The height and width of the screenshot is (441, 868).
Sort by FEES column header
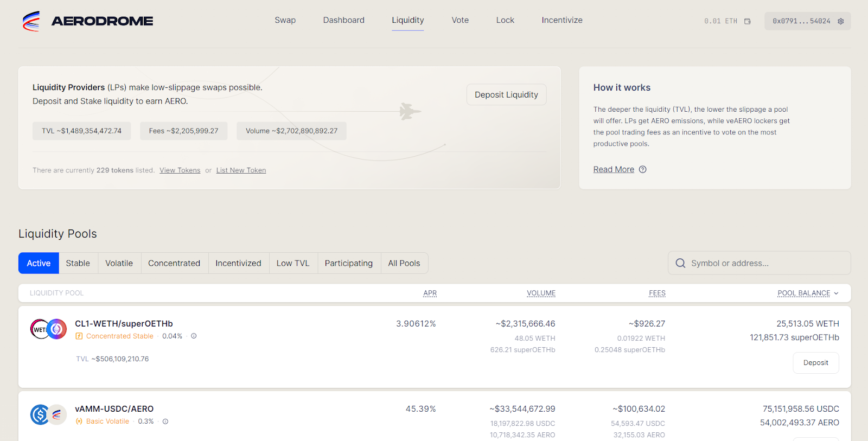coord(658,293)
